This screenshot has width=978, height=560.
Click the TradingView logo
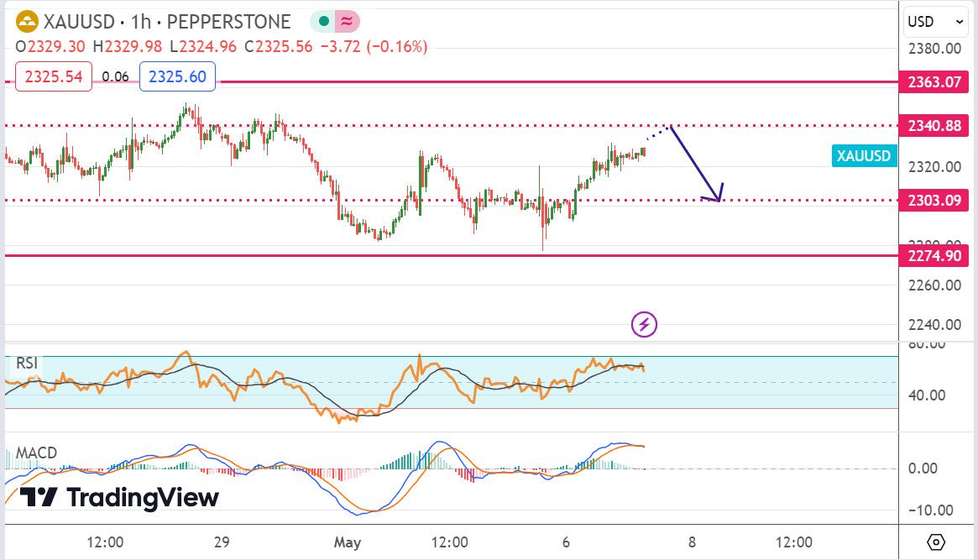pyautogui.click(x=119, y=497)
